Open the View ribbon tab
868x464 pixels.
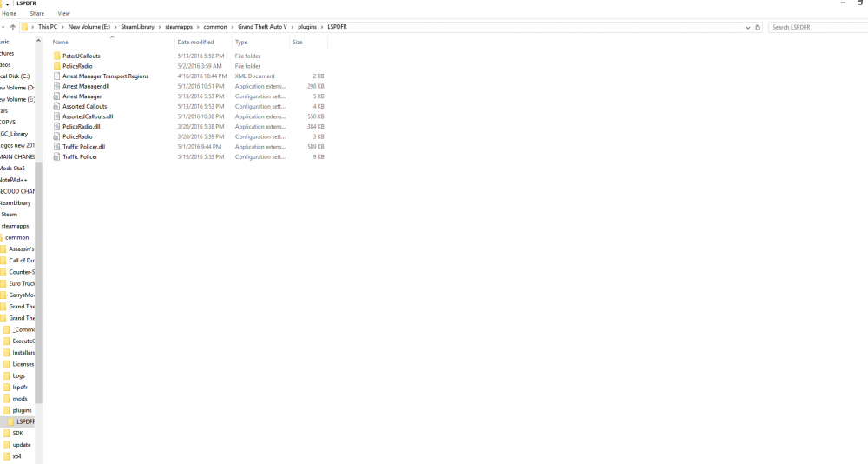pyautogui.click(x=63, y=13)
